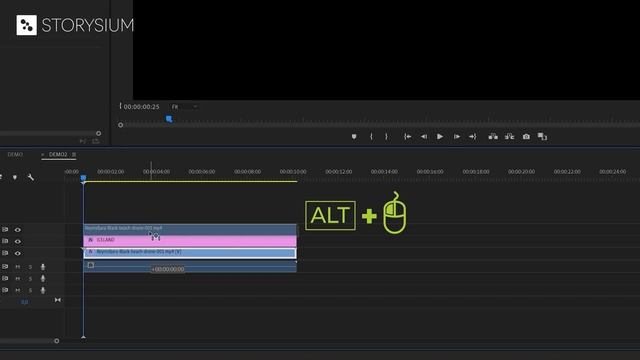This screenshot has width=640, height=360.
Task: Click the Program monitor zoom scroll handle
Action: pyautogui.click(x=120, y=125)
